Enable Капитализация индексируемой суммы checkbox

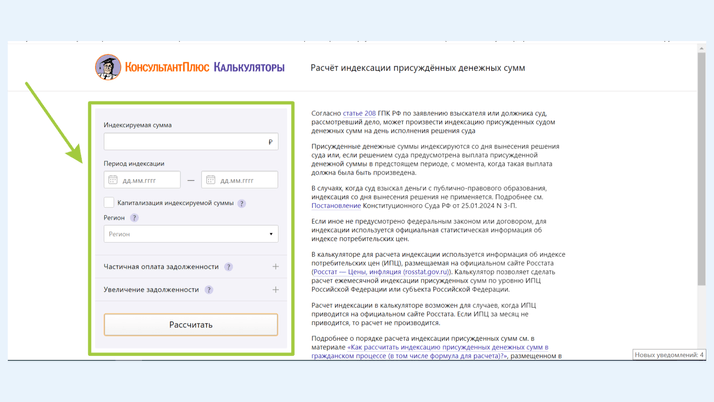(x=109, y=203)
